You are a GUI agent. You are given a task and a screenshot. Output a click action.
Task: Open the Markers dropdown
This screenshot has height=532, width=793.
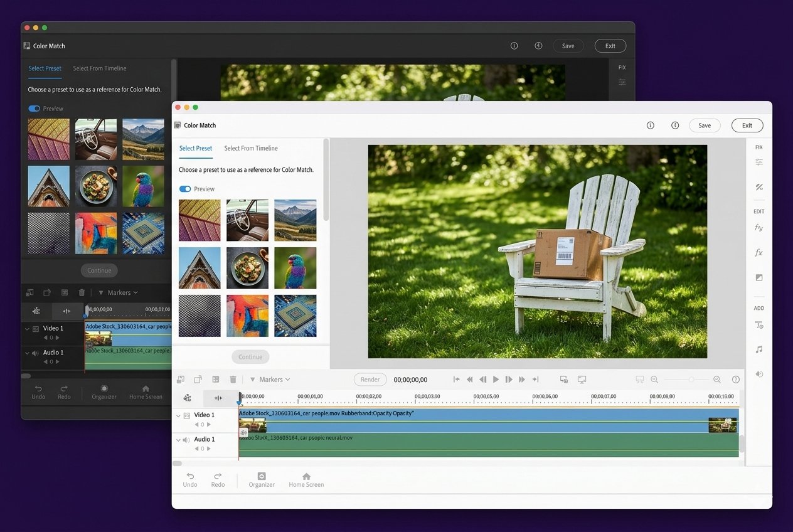[x=270, y=380]
